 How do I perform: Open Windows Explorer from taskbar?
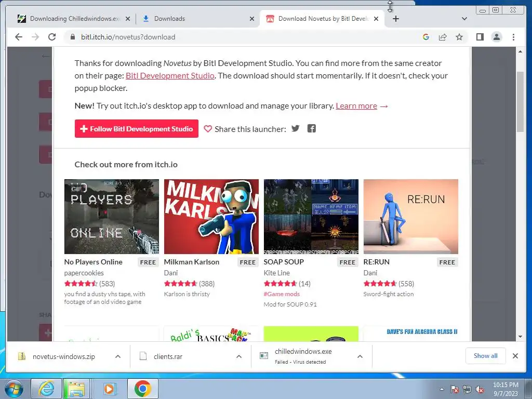pos(77,389)
